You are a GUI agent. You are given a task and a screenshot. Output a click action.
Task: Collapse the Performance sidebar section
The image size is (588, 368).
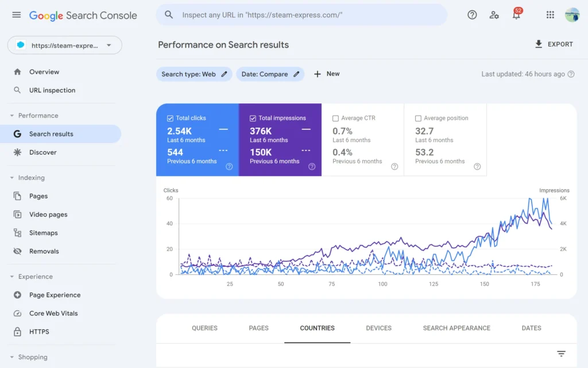[12, 116]
